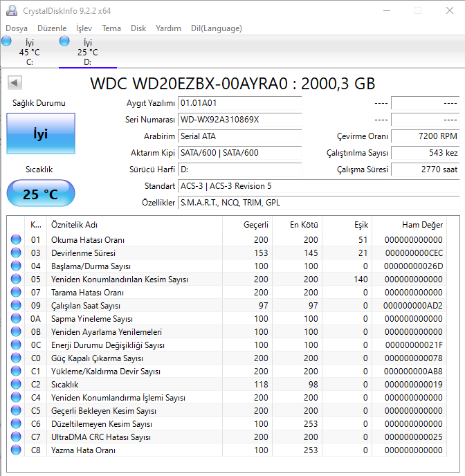Viewport: 465px width, 476px height.
Task: Click status orb for Devirlenme Süresi
Action: pos(16,253)
